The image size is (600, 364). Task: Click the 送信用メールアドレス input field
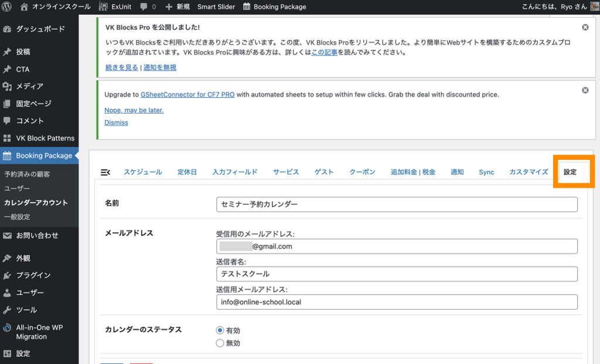[x=396, y=302]
